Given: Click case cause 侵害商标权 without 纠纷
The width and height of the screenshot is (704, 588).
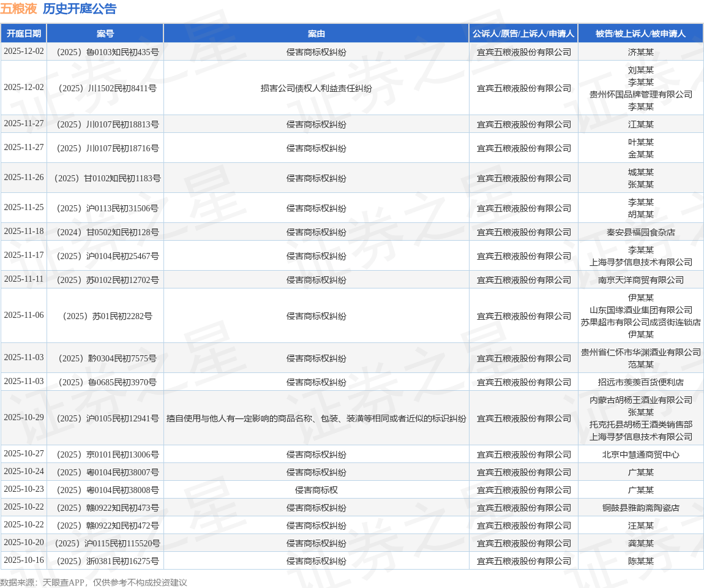Looking at the screenshot, I should (316, 490).
